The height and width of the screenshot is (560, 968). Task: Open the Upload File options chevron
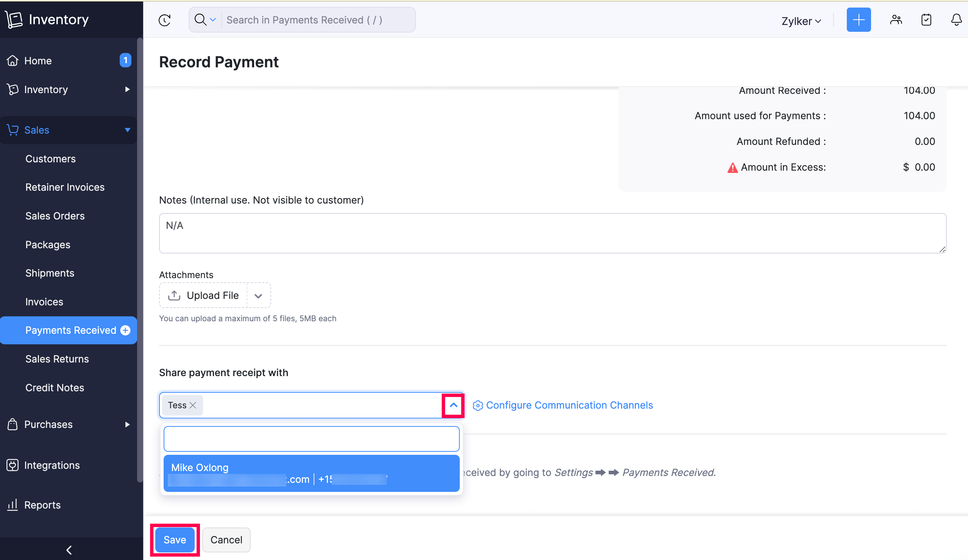(x=259, y=295)
